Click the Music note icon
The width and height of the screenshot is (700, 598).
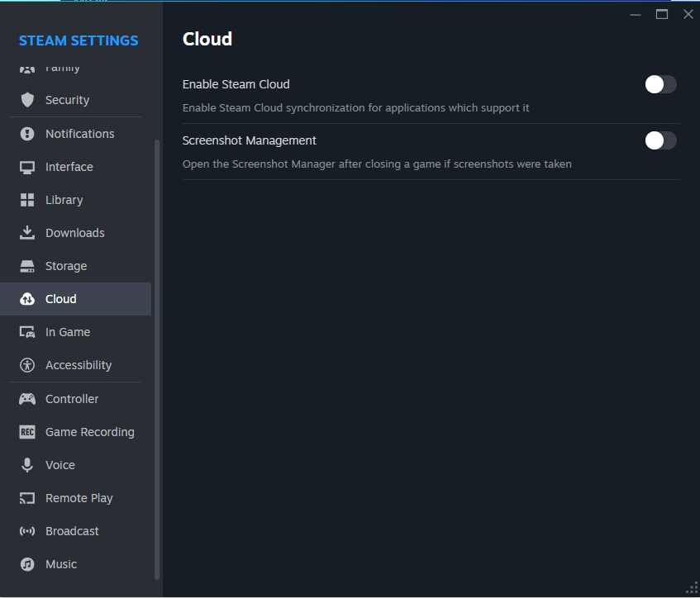[27, 564]
